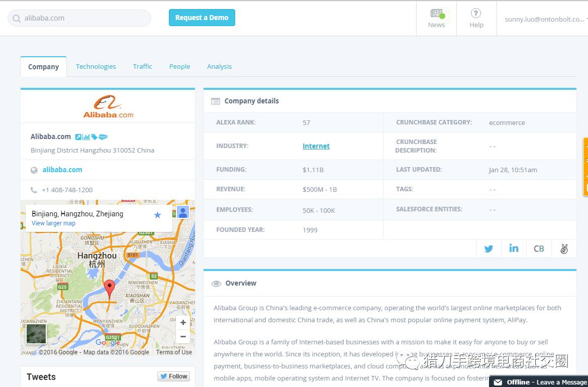
Task: Click the Offline - Leave a Message chat bar
Action: click(539, 382)
